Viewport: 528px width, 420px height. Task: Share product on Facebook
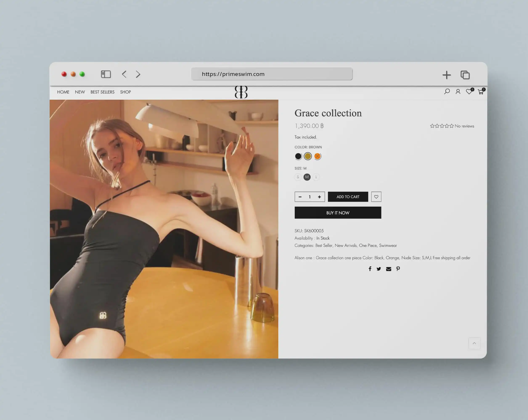click(x=370, y=269)
